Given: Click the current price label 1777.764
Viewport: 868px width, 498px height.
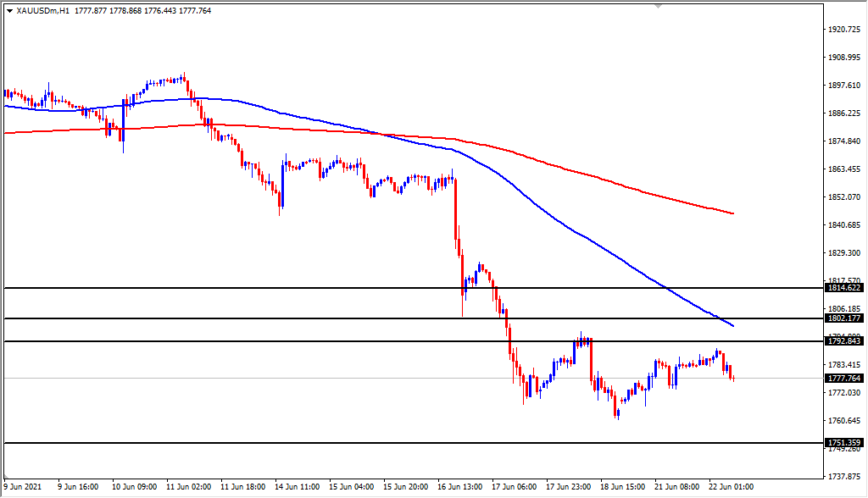Looking at the screenshot, I should coord(843,379).
